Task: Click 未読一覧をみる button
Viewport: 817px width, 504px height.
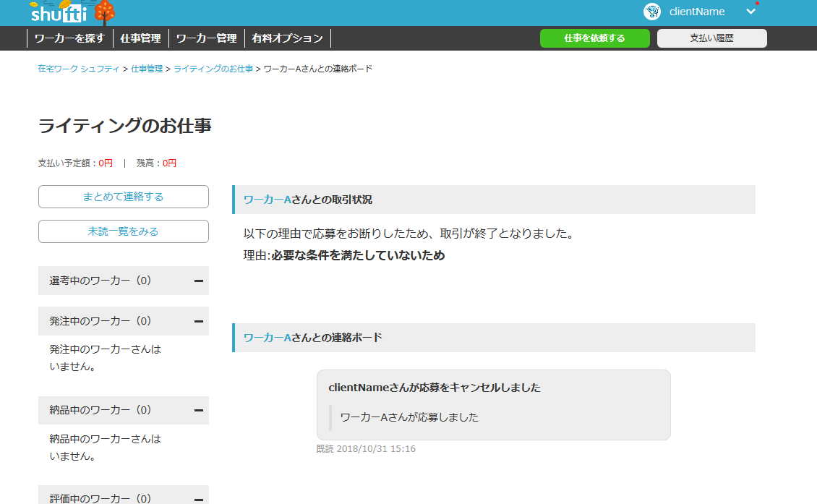Action: point(124,231)
